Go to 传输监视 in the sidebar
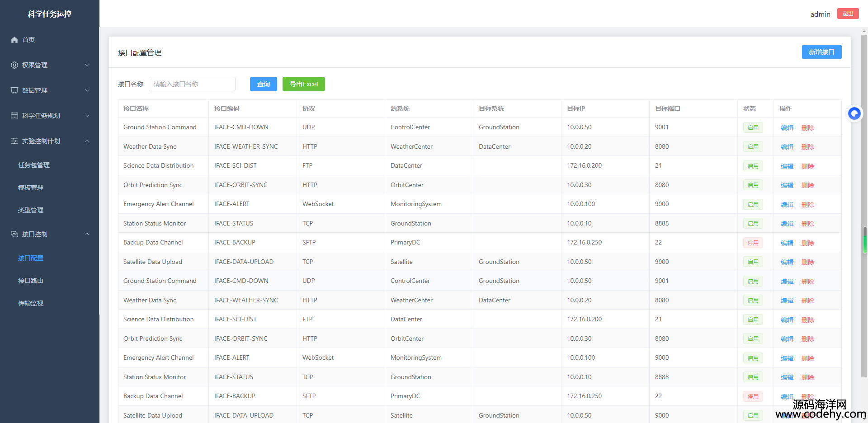868x423 pixels. pos(31,303)
